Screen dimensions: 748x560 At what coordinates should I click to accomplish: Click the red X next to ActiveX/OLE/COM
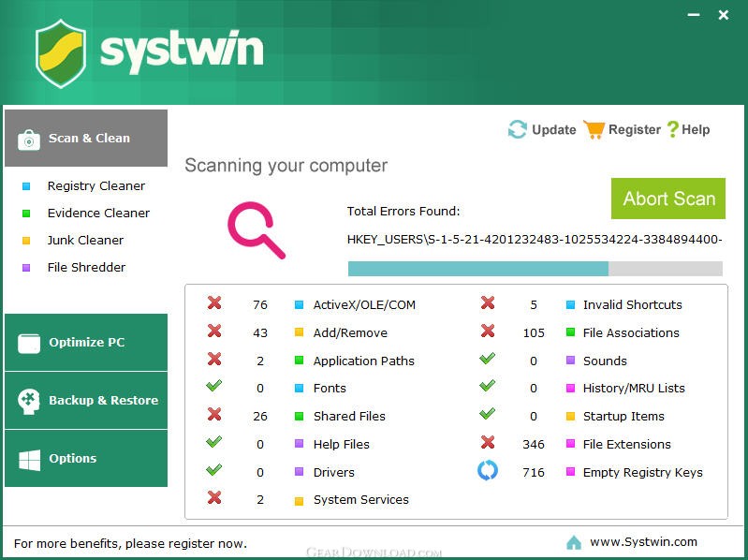pyautogui.click(x=214, y=302)
